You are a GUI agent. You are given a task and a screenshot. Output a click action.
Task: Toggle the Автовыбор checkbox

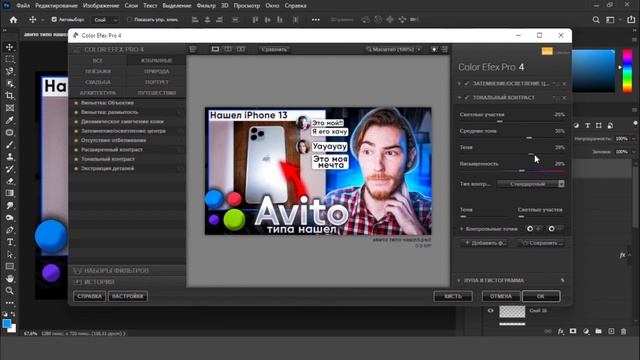(x=54, y=20)
